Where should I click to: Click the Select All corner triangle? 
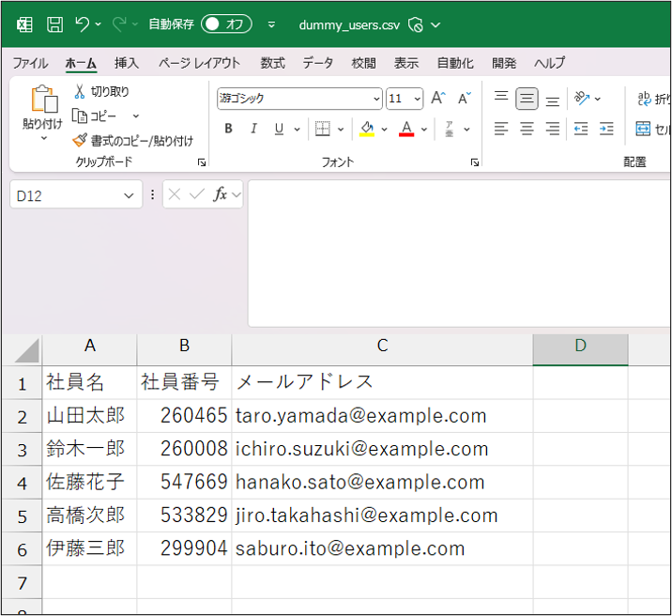click(26, 350)
